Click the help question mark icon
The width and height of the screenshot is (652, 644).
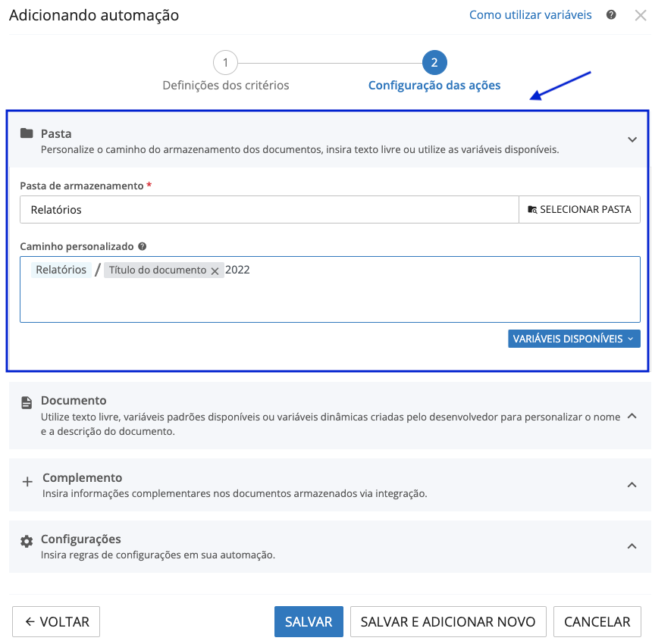(x=611, y=14)
